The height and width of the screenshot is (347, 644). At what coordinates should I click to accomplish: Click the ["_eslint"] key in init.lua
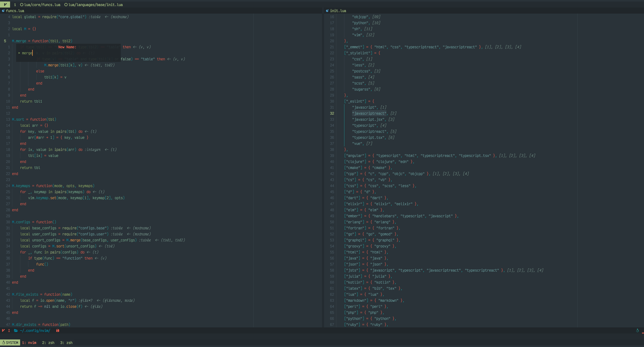(355, 101)
